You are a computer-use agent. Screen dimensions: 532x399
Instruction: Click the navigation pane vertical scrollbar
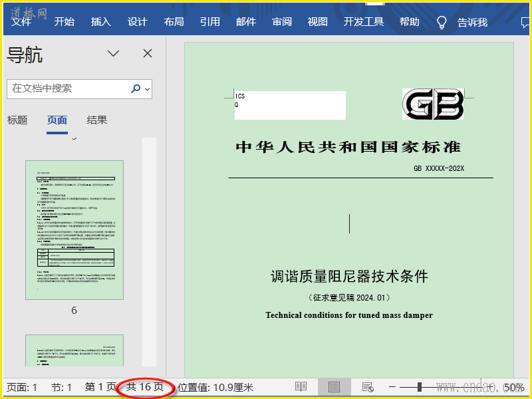[149, 252]
